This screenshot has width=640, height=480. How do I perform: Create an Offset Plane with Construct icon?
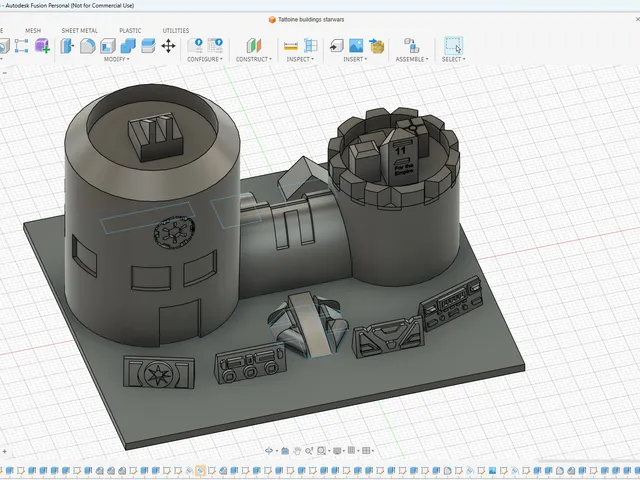pos(253,46)
